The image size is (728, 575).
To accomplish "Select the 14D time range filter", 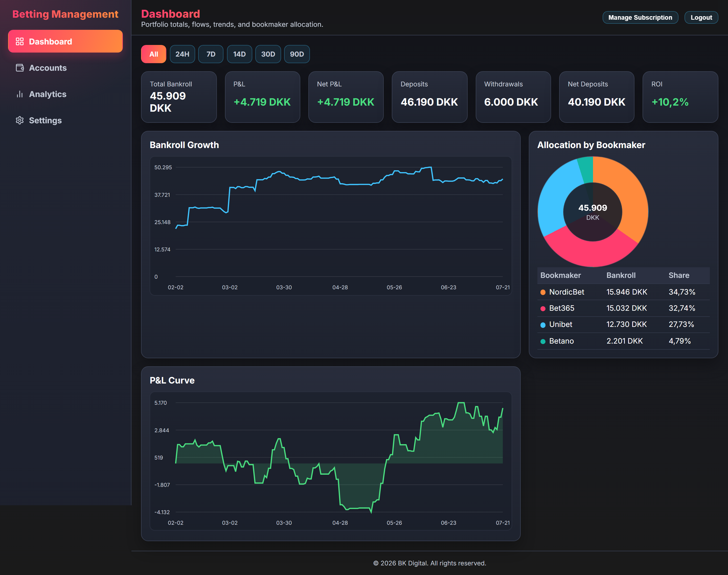I will [240, 54].
